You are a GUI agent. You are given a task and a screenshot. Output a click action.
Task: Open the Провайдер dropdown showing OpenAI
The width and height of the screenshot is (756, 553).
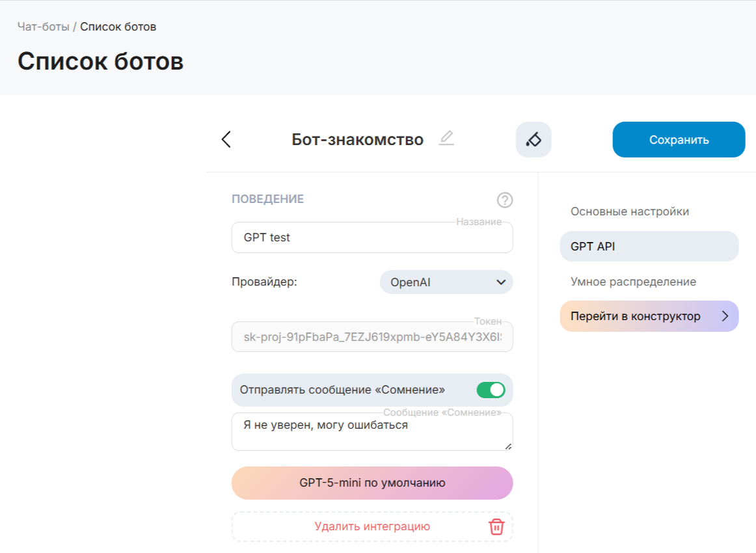446,282
